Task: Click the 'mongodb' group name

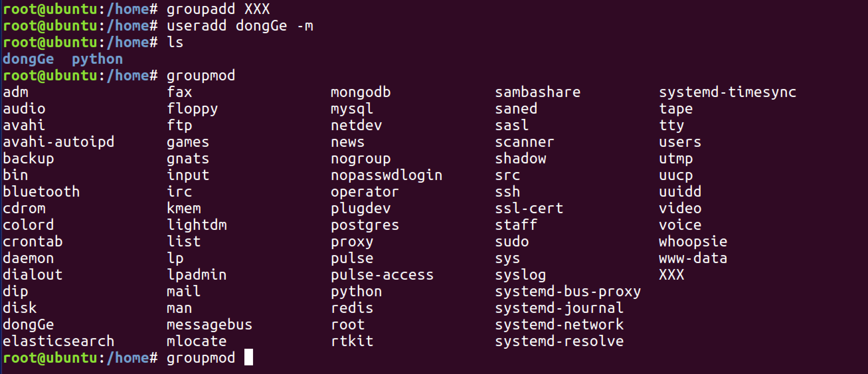Action: [x=361, y=92]
